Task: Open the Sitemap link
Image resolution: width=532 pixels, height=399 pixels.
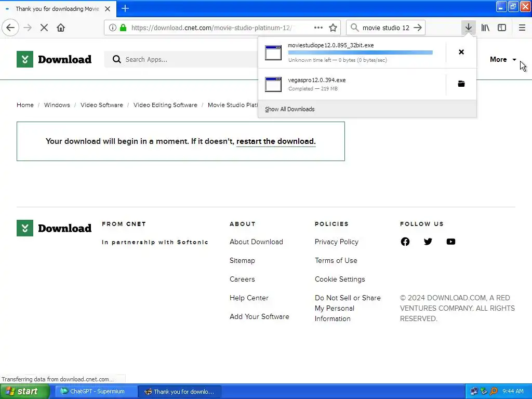Action: tap(242, 260)
